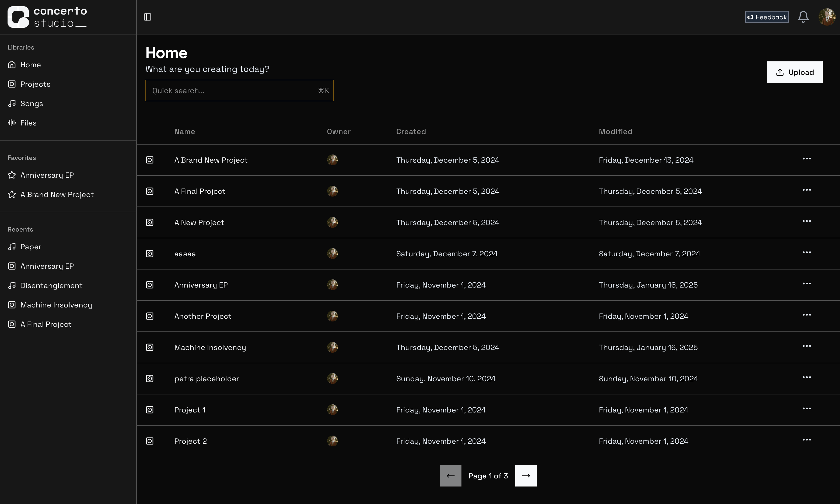Click the project icon beside petra placeholder
The image size is (840, 504).
click(150, 379)
